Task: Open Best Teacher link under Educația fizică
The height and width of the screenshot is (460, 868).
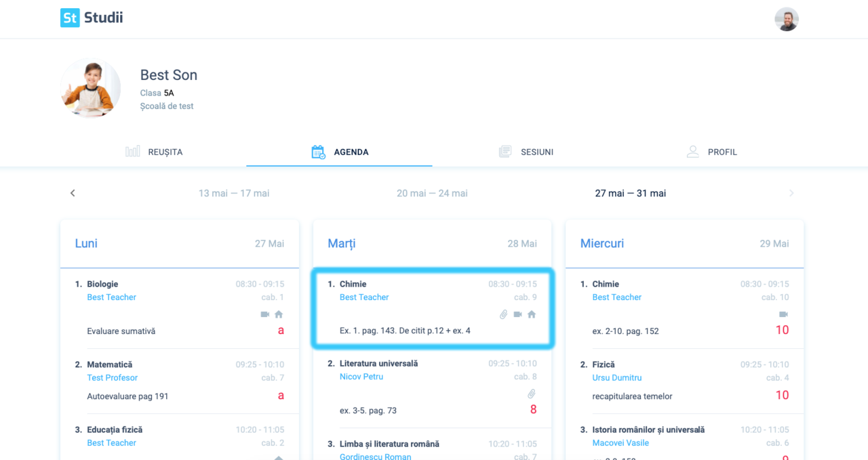Action: point(111,443)
